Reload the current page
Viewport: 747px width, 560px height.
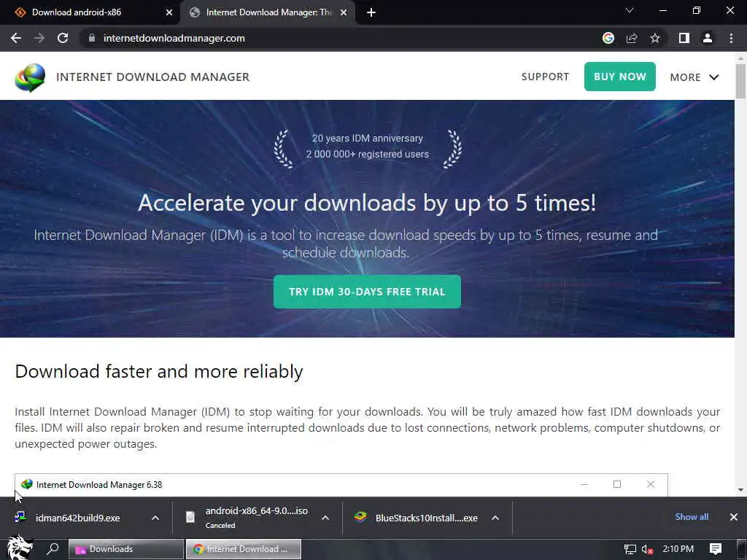tap(63, 38)
